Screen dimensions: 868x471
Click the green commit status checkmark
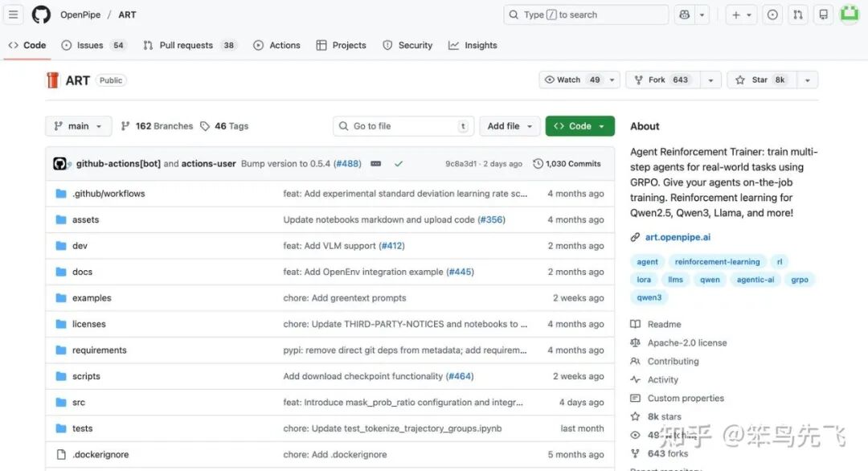point(399,164)
